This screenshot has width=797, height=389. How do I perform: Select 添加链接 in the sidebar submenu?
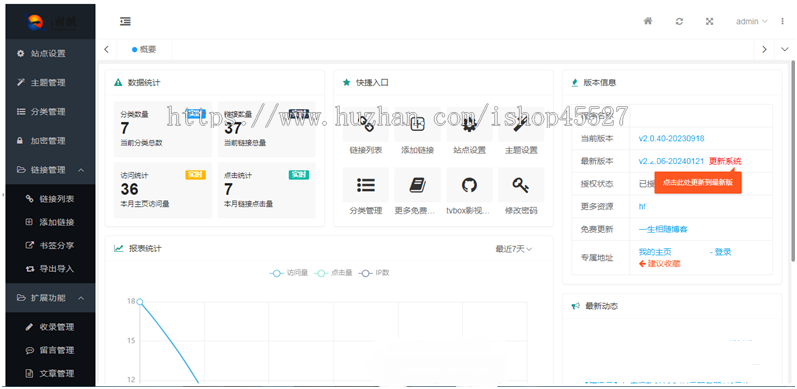(50, 222)
